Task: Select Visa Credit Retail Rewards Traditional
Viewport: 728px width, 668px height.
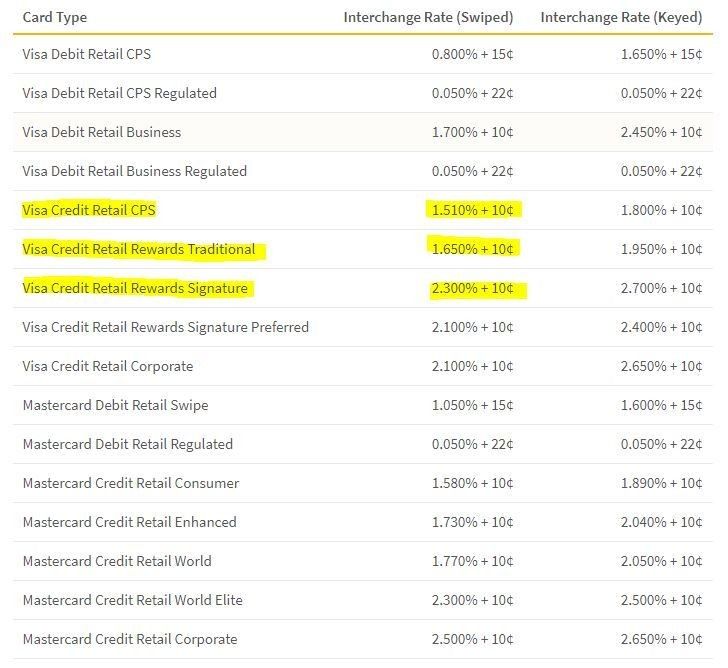Action: [x=139, y=249]
